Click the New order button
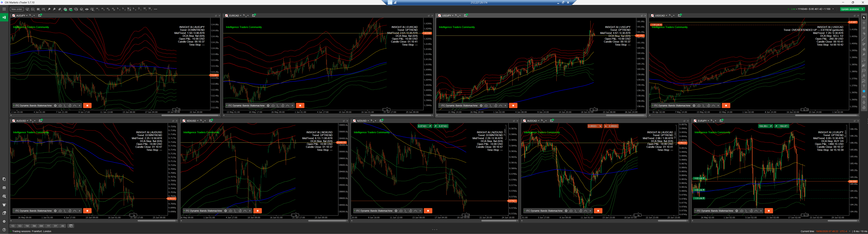The width and height of the screenshot is (868, 234). pyautogui.click(x=17, y=9)
